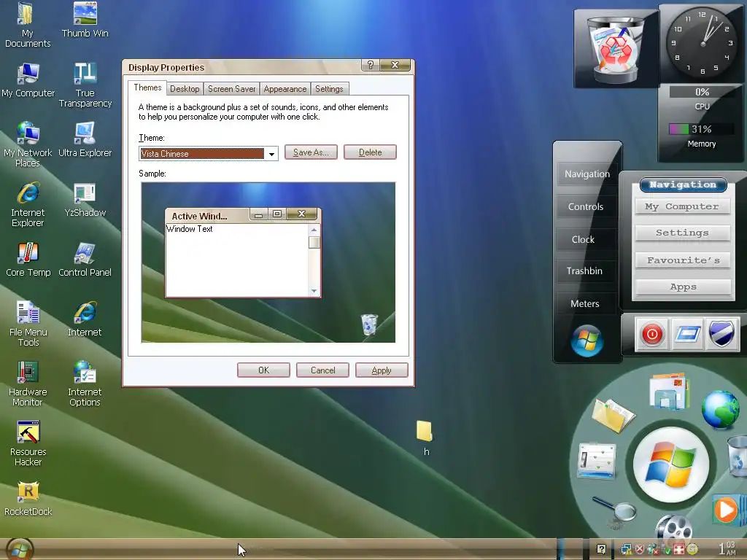Viewport: 747px width, 560px height.
Task: Open the Appearance tab
Action: pos(285,89)
